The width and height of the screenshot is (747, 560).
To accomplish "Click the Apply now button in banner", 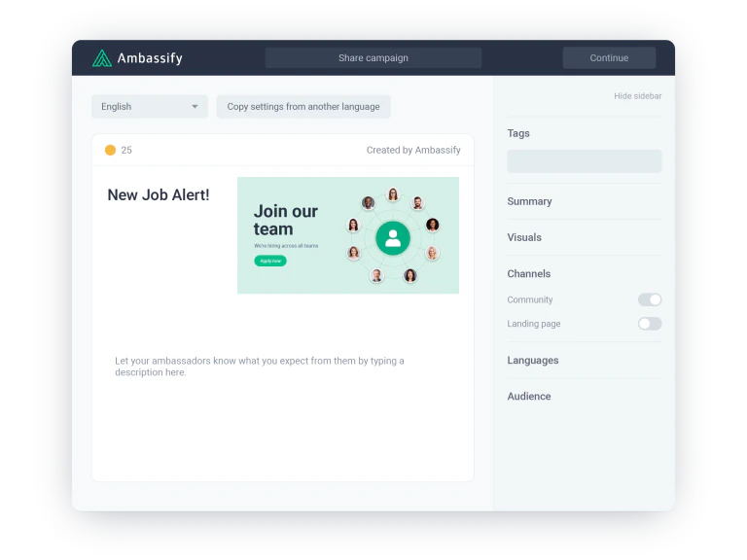I will pos(270,261).
